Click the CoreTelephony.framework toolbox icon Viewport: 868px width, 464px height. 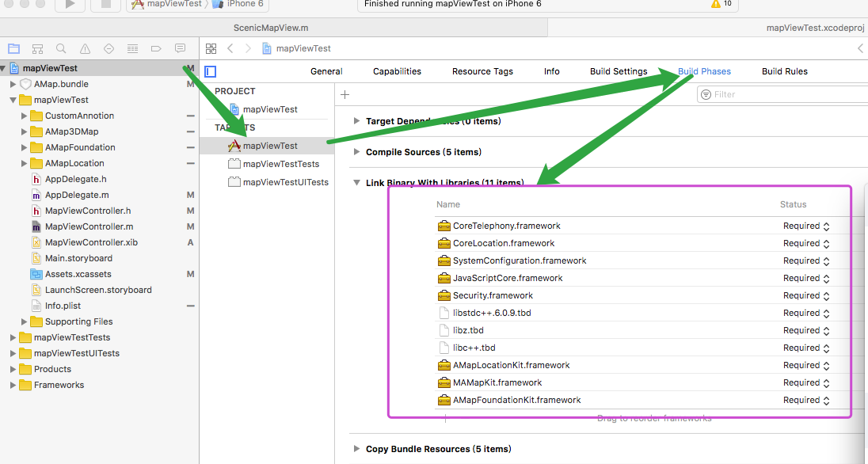(444, 226)
